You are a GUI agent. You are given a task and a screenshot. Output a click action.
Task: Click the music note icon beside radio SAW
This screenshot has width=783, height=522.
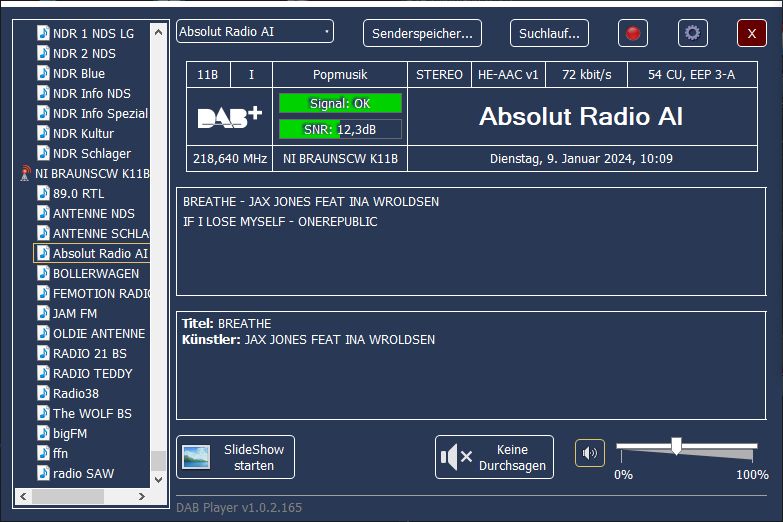coord(43,473)
